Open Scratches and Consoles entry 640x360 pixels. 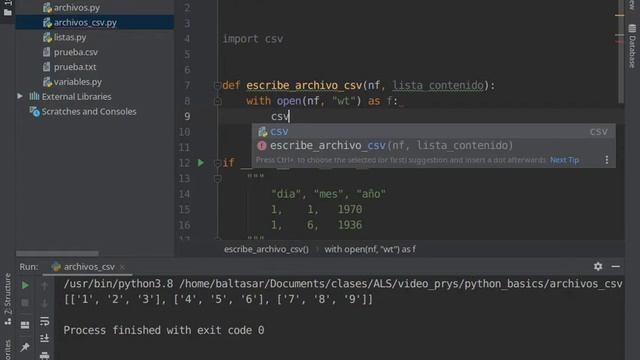point(89,111)
